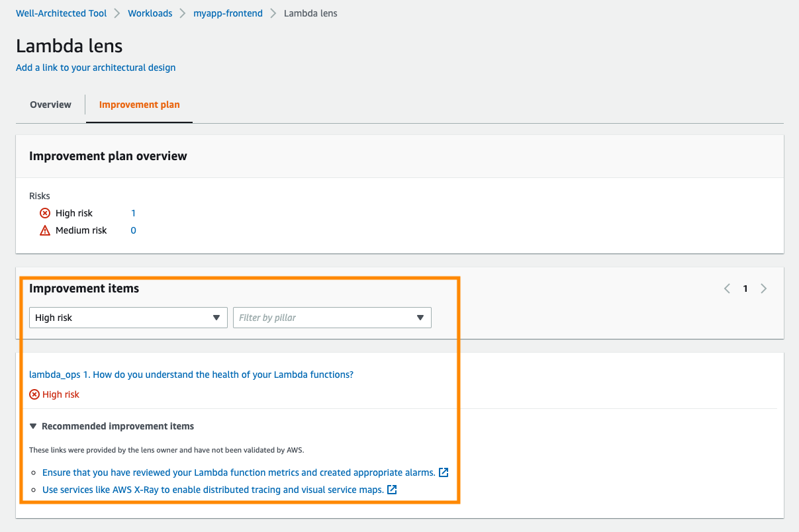Screen dimensions: 799x532
Task: Click external link icon after X-Ray recommendation
Action: click(x=392, y=490)
